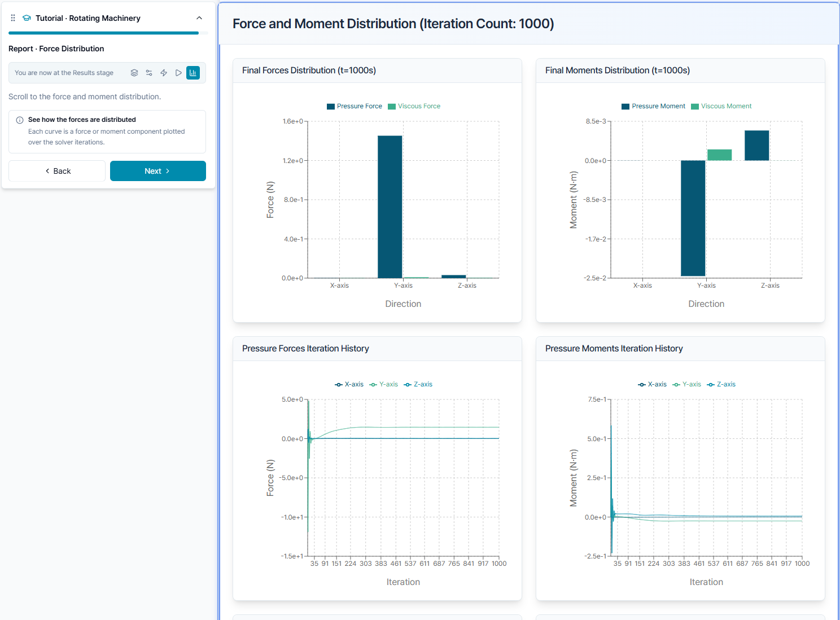Click the lightning bolt stage icon
Screen dimensions: 840x620
click(x=164, y=73)
